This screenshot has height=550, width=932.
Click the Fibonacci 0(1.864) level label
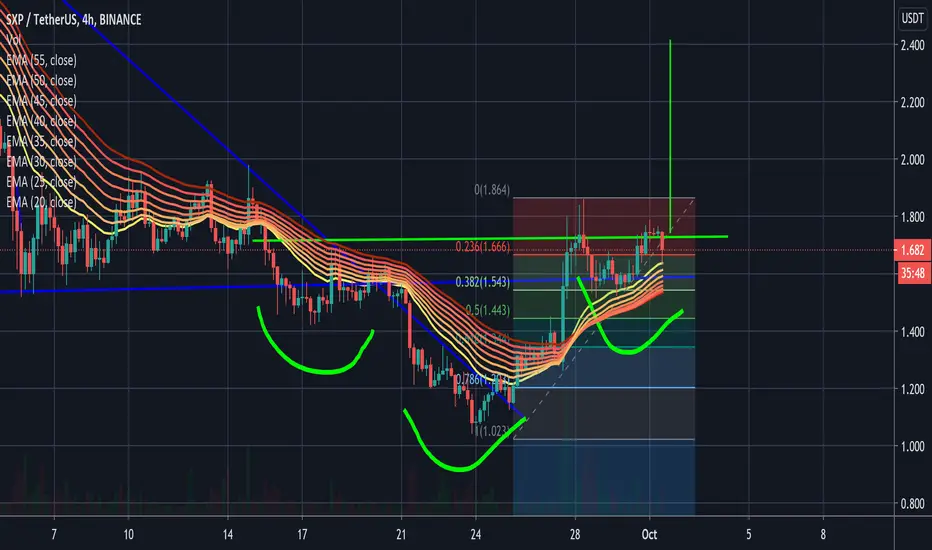(492, 190)
